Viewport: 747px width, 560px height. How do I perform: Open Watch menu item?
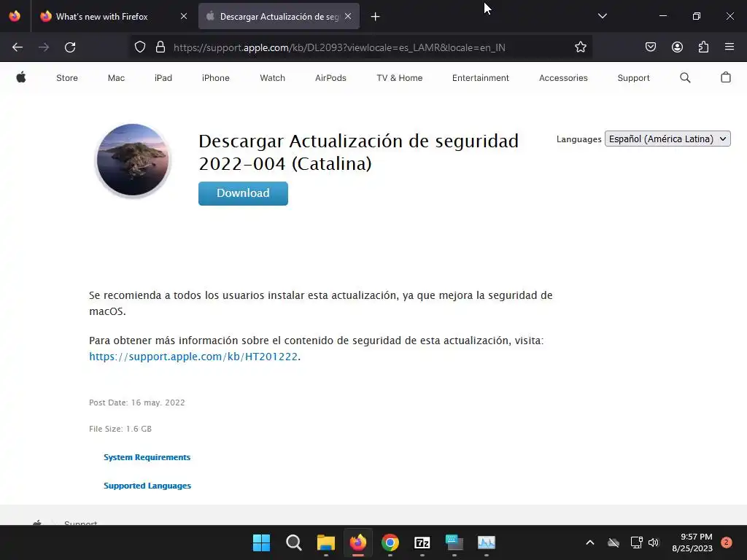[x=272, y=77]
